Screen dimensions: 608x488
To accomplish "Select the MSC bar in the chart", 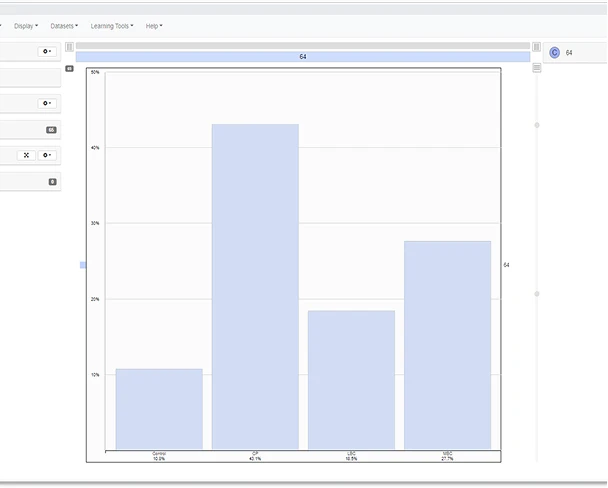I will pos(447,345).
